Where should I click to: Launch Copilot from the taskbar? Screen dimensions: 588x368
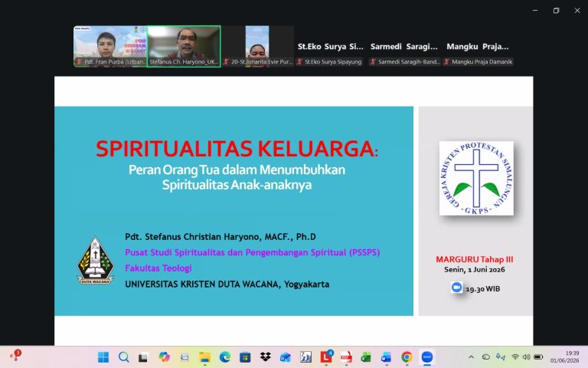(x=164, y=357)
